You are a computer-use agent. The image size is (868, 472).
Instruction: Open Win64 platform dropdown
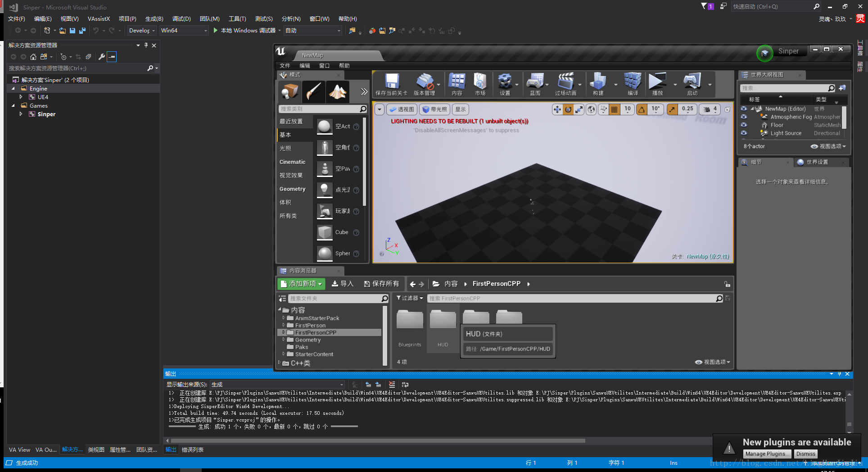coord(184,31)
